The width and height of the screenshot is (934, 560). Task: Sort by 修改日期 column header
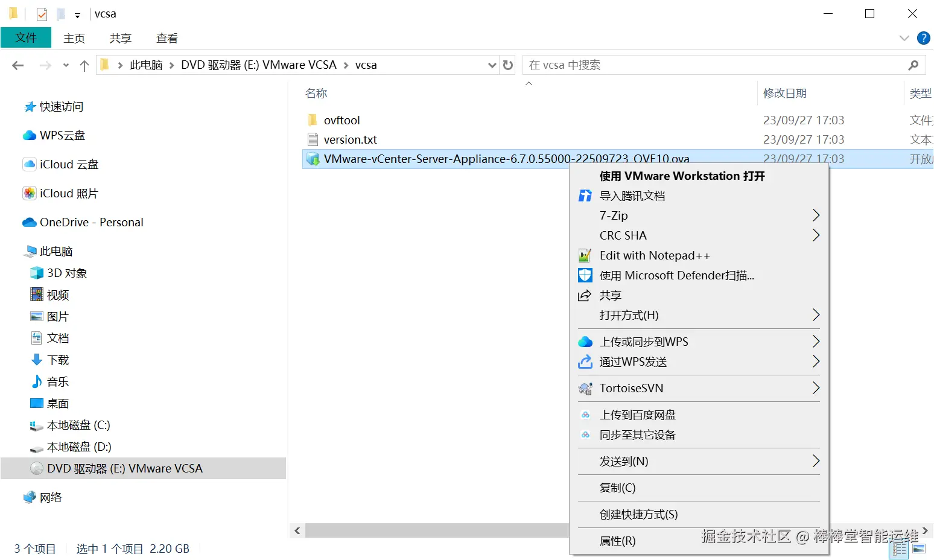coord(785,94)
